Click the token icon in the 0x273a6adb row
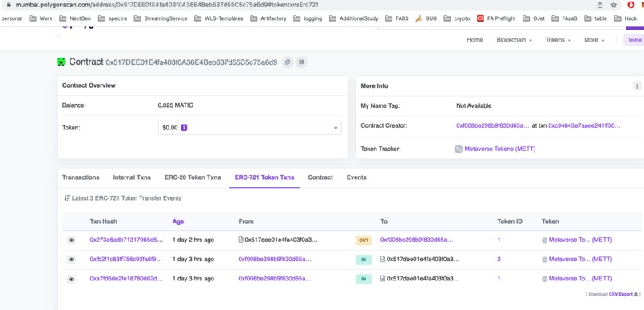Viewport: 644px width, 310px height. (x=545, y=240)
